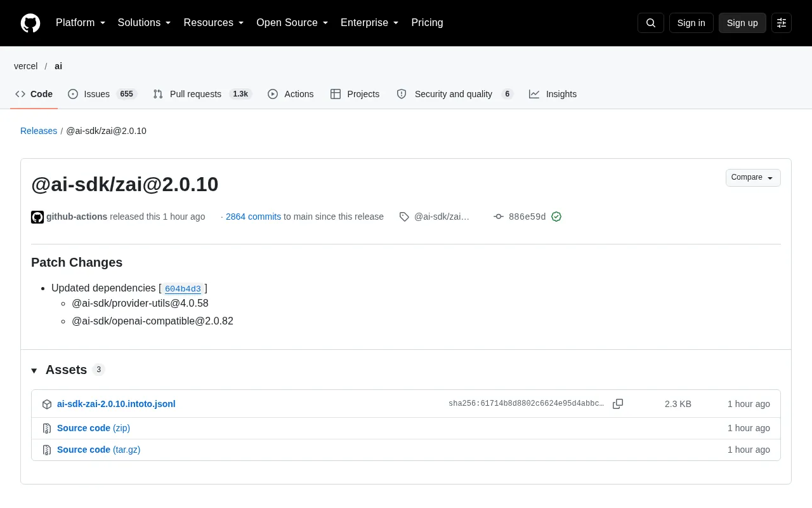Viewport: 812px width, 508px height.
Task: Open the GitHub homepage logo
Action: coord(30,23)
